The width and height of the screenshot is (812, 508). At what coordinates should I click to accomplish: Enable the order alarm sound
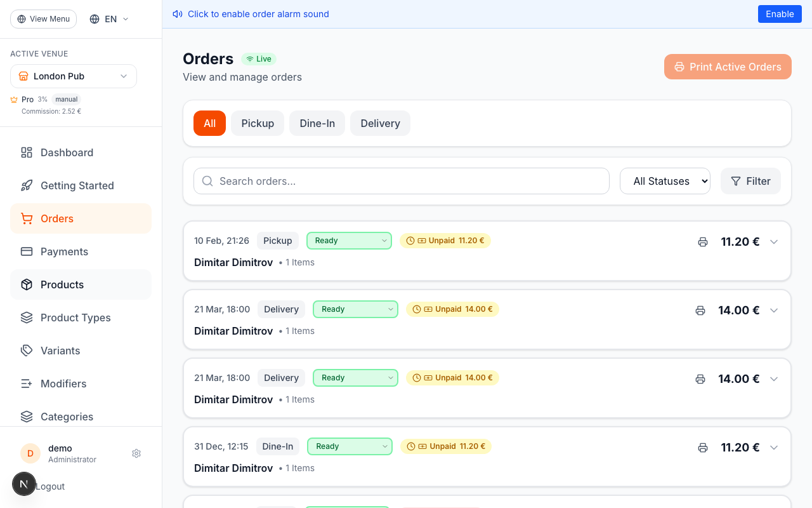click(x=780, y=13)
